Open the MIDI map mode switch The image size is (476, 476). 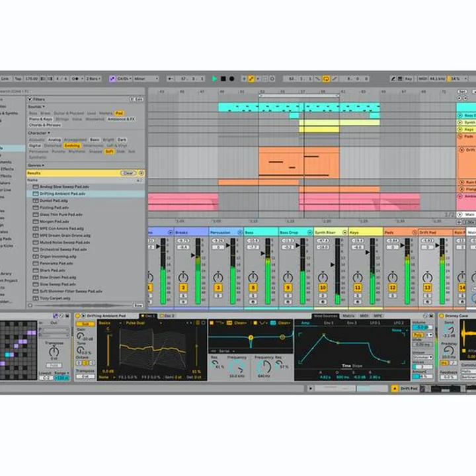point(422,79)
